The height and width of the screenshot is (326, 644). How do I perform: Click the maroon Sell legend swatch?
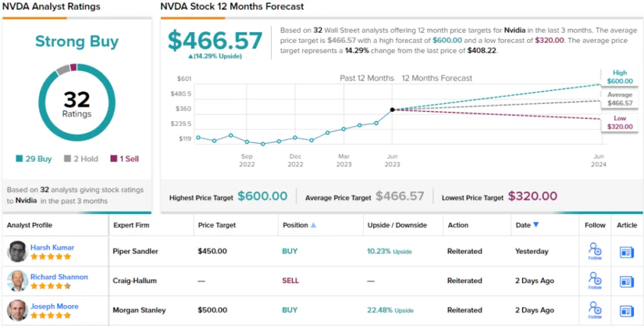[113, 159]
